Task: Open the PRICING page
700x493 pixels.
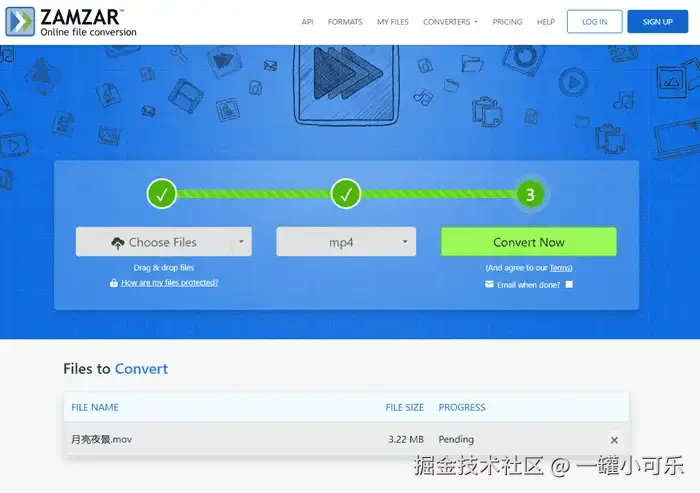Action: [507, 22]
